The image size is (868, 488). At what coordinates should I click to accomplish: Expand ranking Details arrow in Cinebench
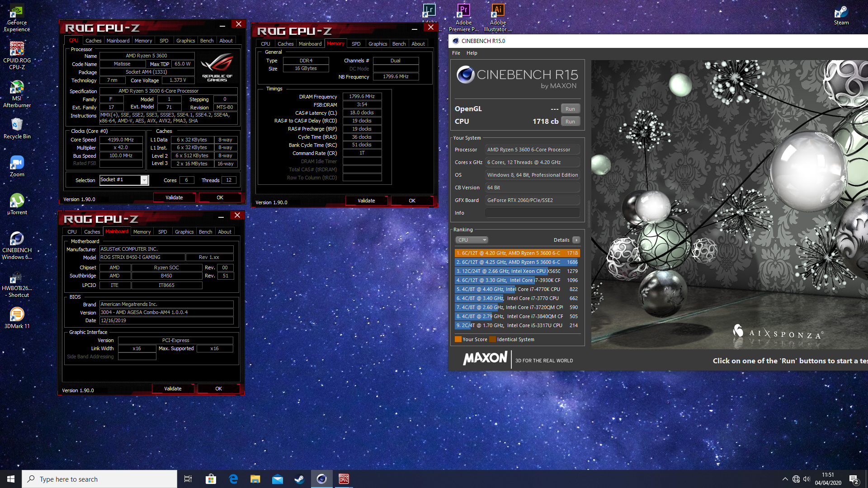[576, 240]
